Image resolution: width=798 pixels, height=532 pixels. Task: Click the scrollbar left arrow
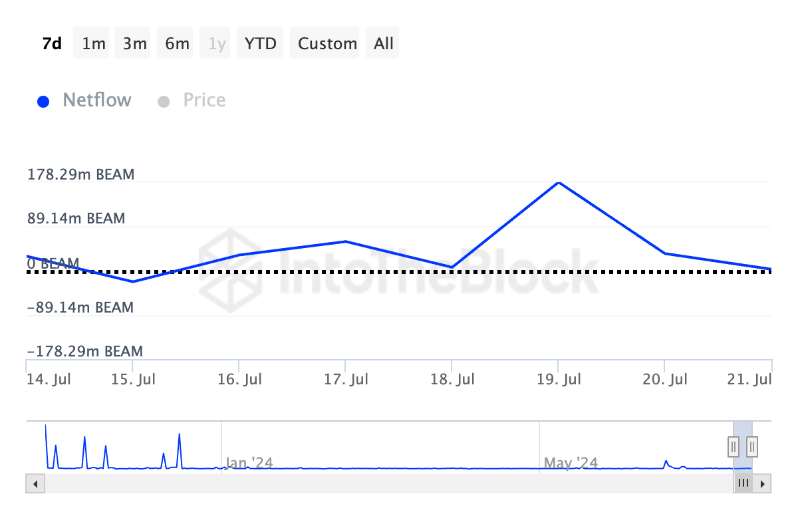[x=35, y=483]
